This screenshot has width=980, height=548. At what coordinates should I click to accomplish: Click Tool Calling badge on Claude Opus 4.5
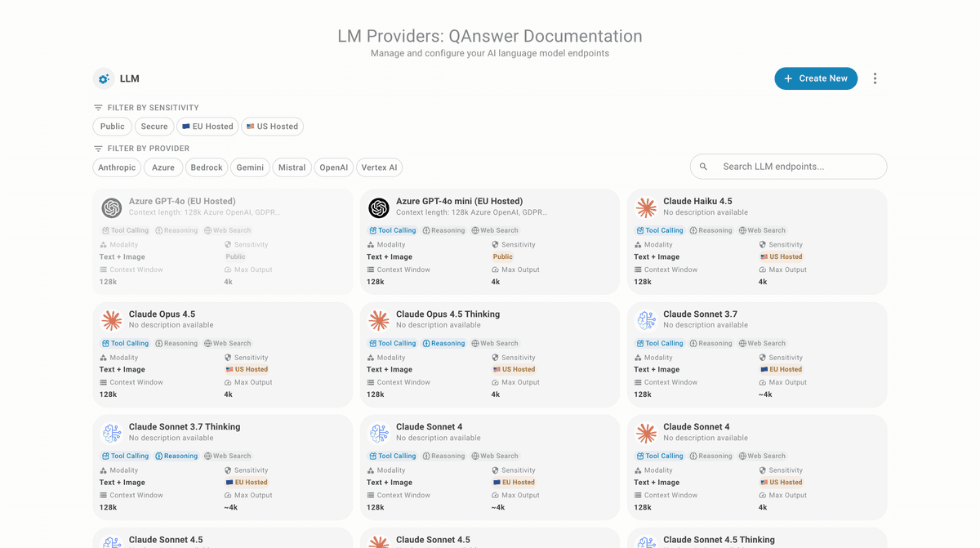tap(125, 343)
